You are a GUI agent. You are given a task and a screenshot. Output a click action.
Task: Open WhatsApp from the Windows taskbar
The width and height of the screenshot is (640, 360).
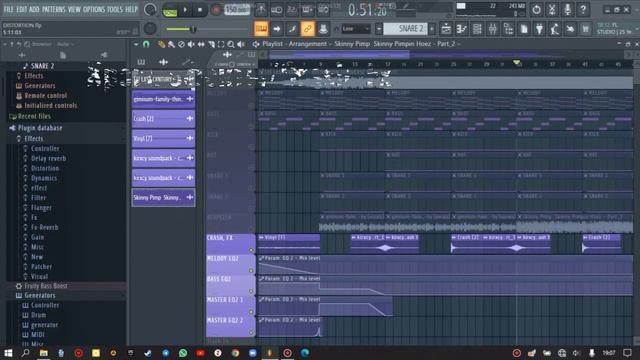(x=183, y=353)
